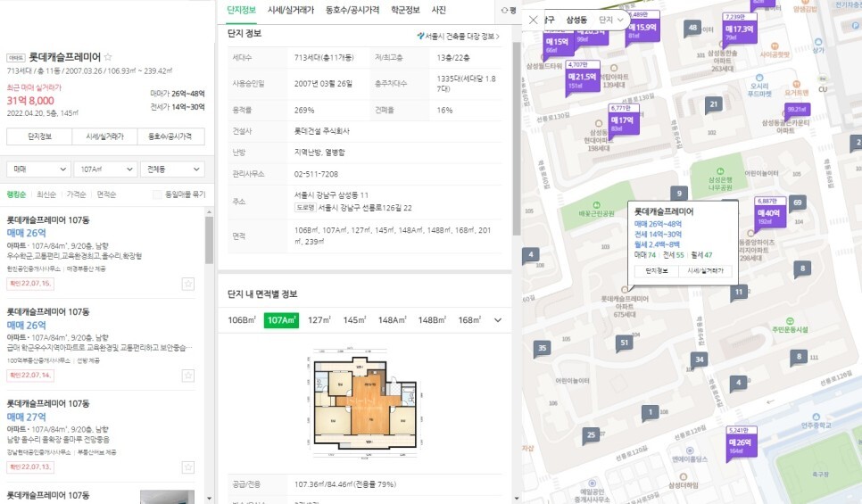Click the 매 40억 map price marker
The height and width of the screenshot is (504, 862).
768,212
